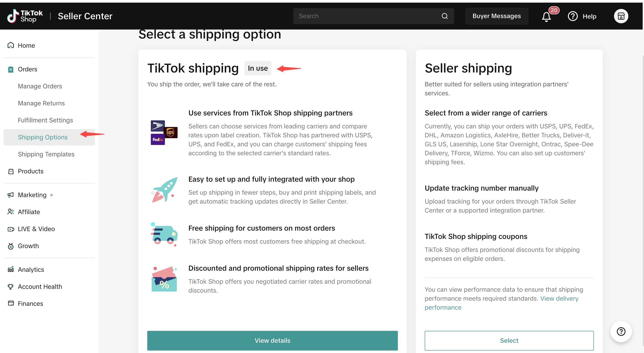
Task: Click into the Search field
Action: [365, 16]
